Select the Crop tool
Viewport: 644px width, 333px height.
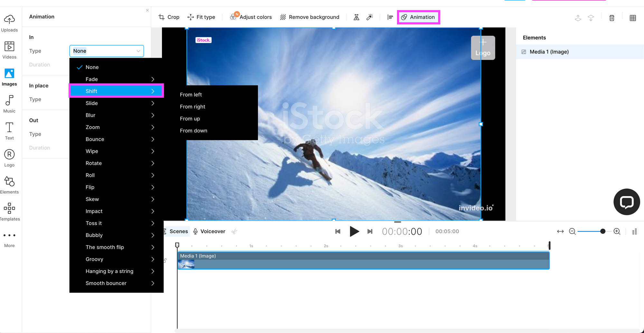point(169,17)
